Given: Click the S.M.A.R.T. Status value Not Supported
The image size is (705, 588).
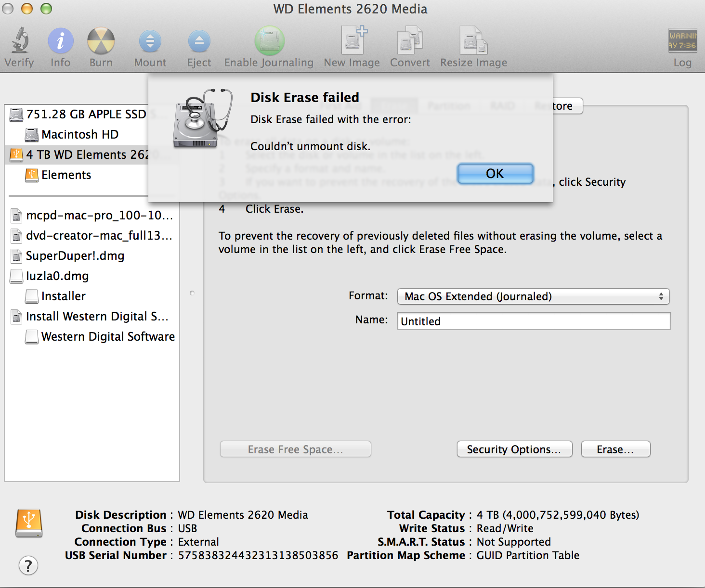Looking at the screenshot, I should (x=513, y=542).
